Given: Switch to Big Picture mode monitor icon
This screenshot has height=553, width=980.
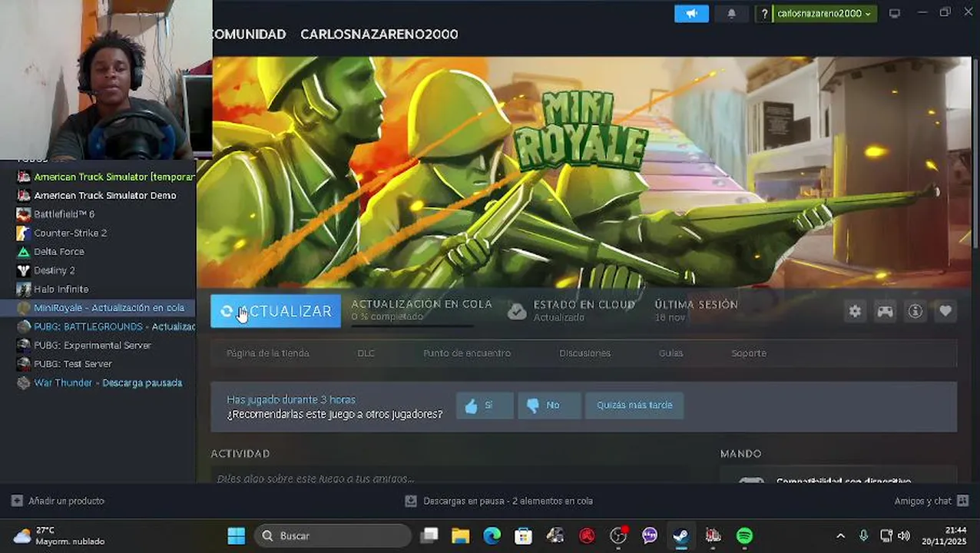Looking at the screenshot, I should pos(895,14).
